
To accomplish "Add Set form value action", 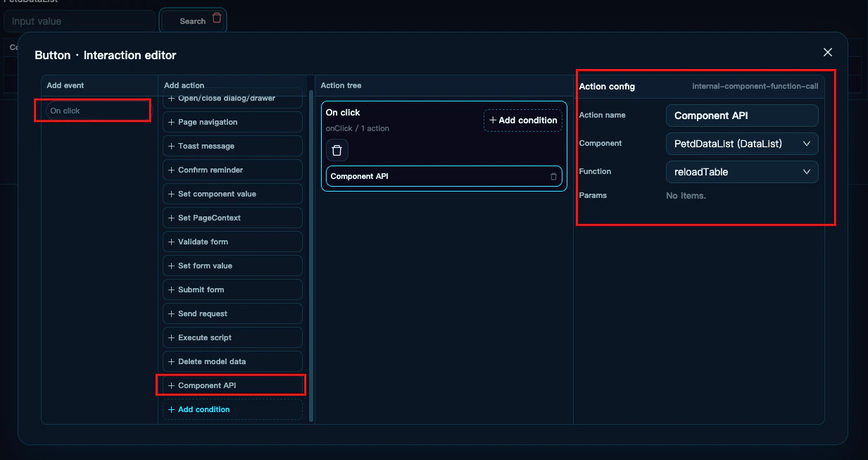I will coord(232,266).
